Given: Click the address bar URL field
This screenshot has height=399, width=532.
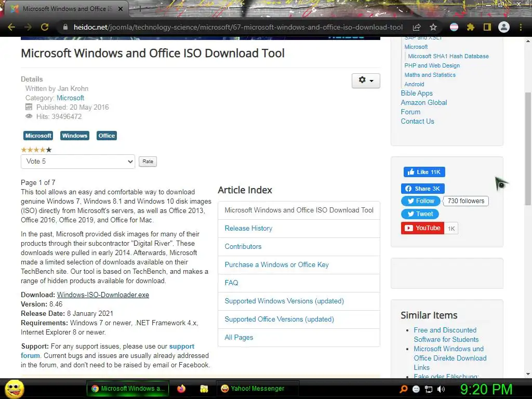Looking at the screenshot, I should coord(238,27).
